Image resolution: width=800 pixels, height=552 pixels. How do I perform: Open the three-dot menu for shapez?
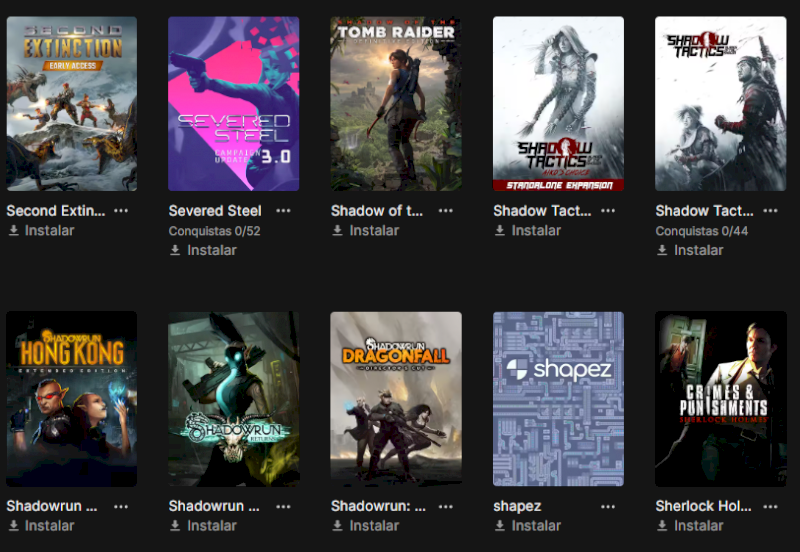pos(608,507)
